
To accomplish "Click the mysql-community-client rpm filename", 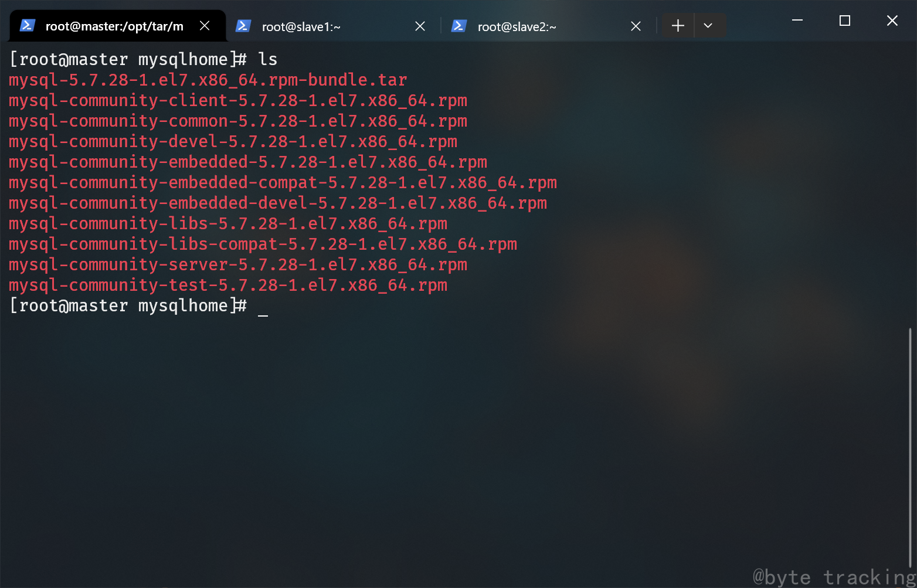I will coord(238,100).
